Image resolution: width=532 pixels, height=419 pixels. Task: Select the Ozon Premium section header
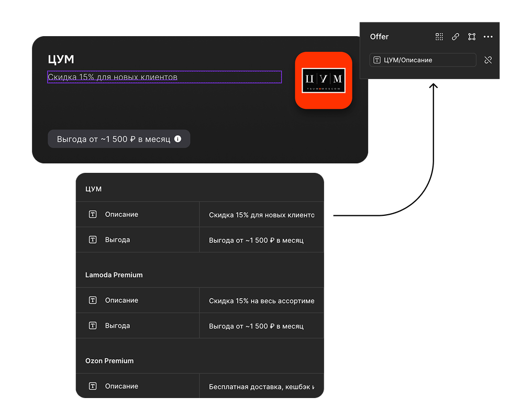[x=109, y=360]
